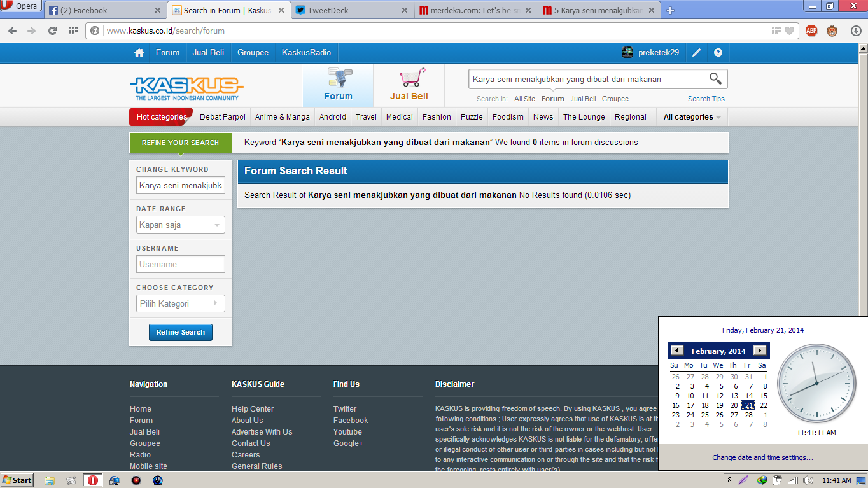Select the 'All Site' search scope
This screenshot has height=488, width=868.
click(524, 99)
